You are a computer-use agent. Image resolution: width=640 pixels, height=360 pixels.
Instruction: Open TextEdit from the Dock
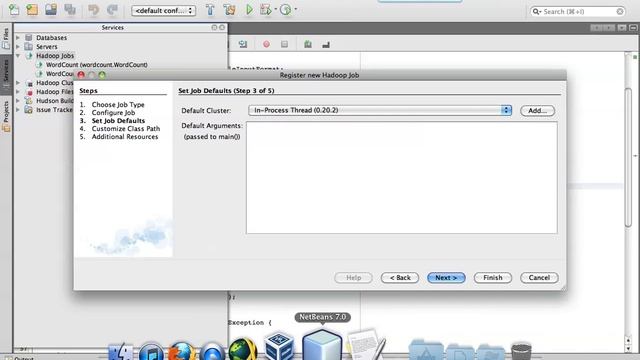(x=366, y=345)
